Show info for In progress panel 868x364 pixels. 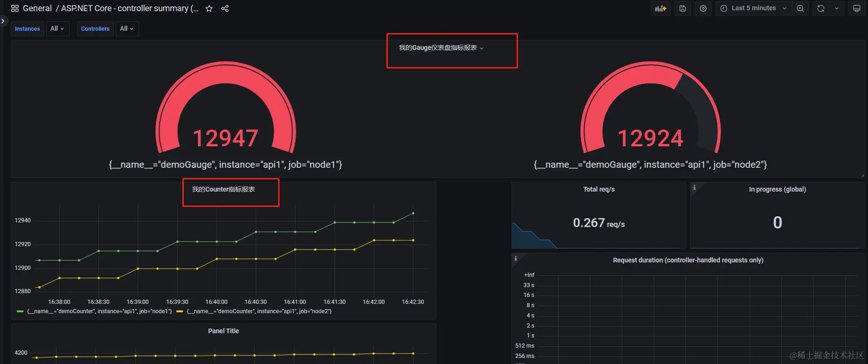[694, 187]
